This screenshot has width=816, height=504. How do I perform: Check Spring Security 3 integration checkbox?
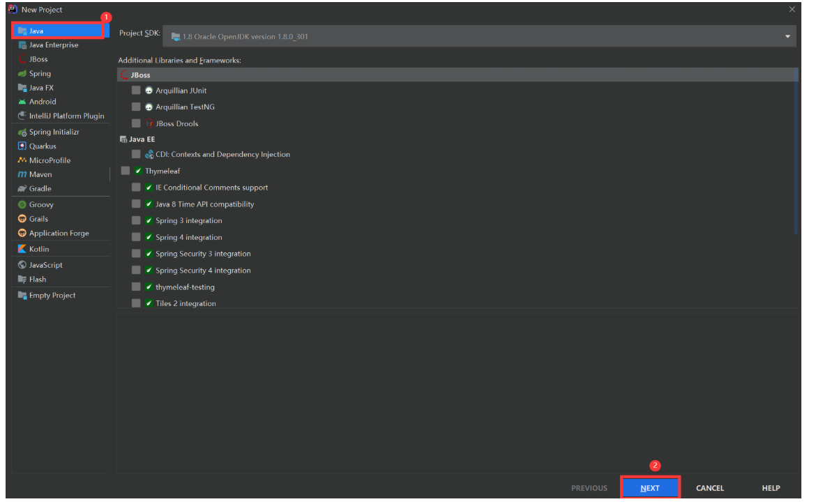pyautogui.click(x=136, y=254)
